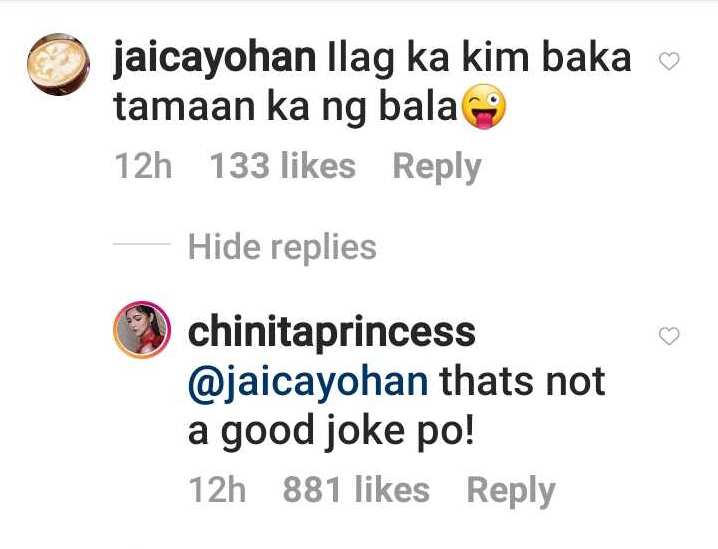Open chinitaprincess's story ring avatar
The image size is (718, 549).
click(142, 329)
